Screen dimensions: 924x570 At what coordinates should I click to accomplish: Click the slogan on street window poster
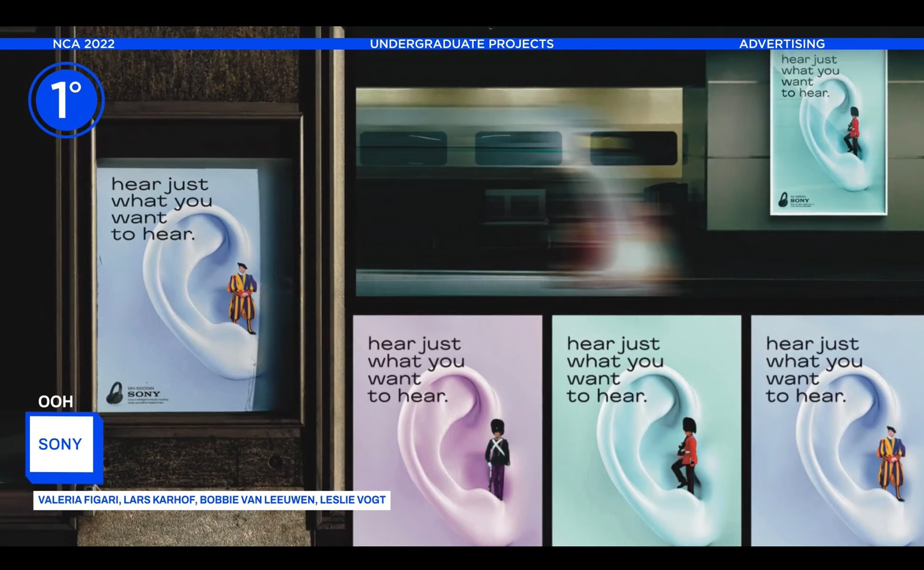point(161,209)
